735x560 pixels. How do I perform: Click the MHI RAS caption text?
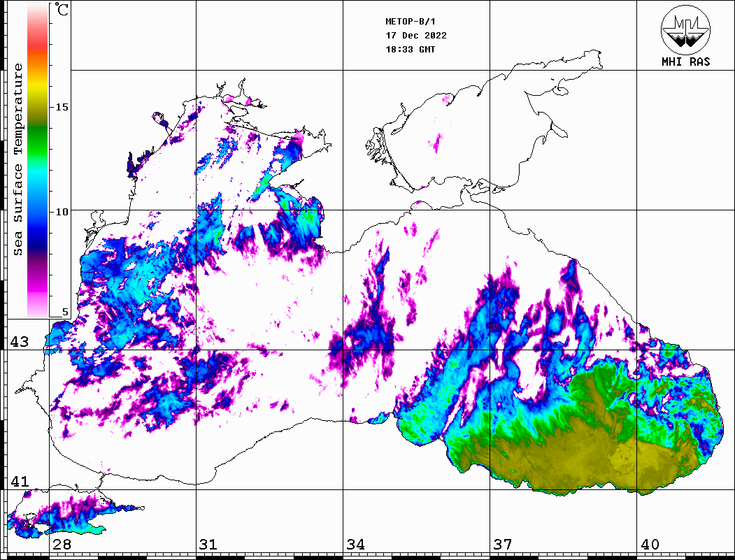pos(686,62)
